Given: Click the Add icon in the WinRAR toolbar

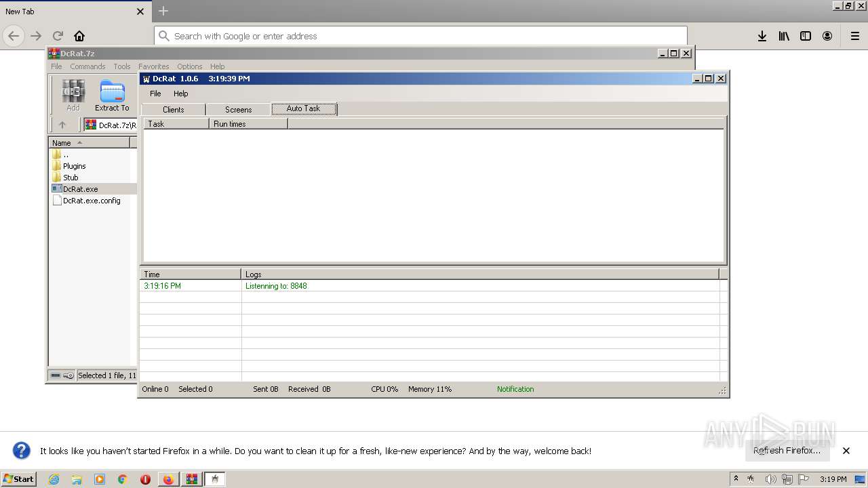Looking at the screenshot, I should pos(73,95).
